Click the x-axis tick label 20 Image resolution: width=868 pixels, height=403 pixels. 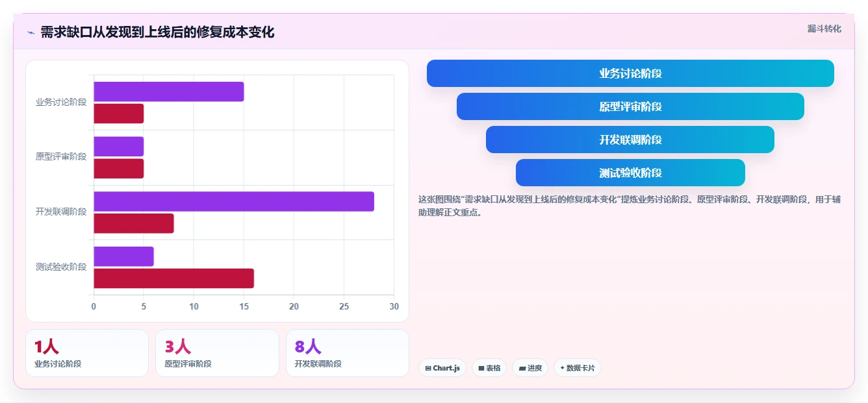pyautogui.click(x=294, y=306)
